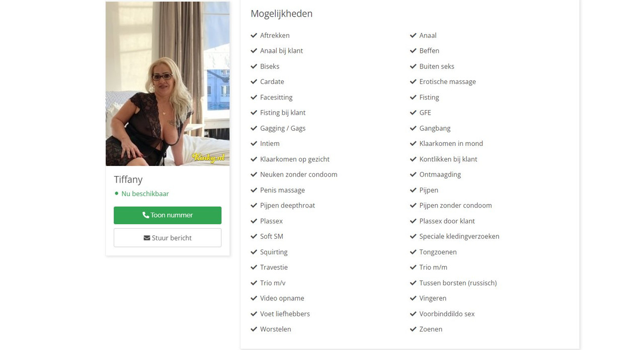This screenshot has width=644, height=350.
Task: Select the Erotische massage list item
Action: [x=443, y=81]
